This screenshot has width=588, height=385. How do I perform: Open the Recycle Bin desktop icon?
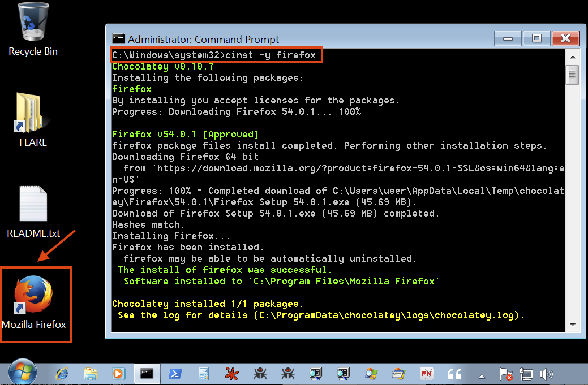(x=33, y=29)
